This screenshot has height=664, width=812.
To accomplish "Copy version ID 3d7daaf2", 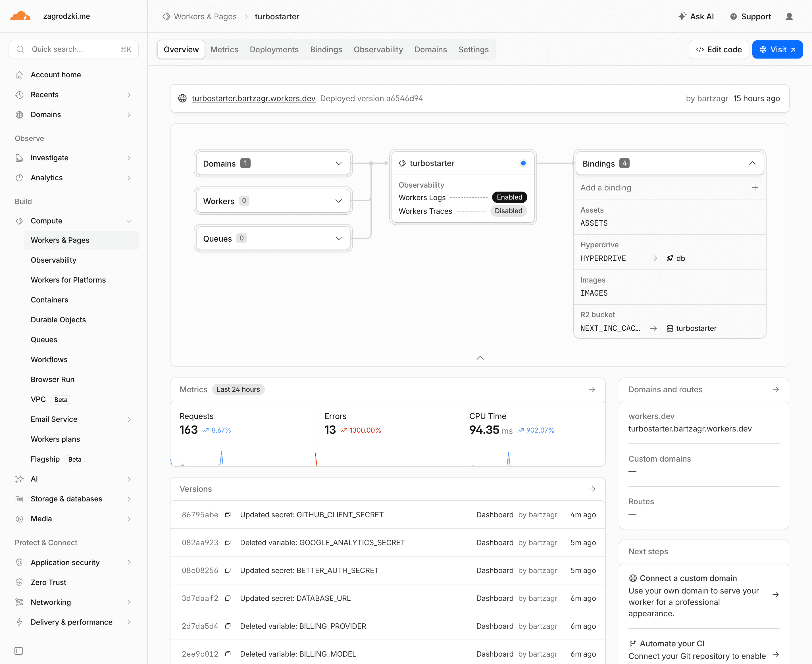I will pos(228,598).
